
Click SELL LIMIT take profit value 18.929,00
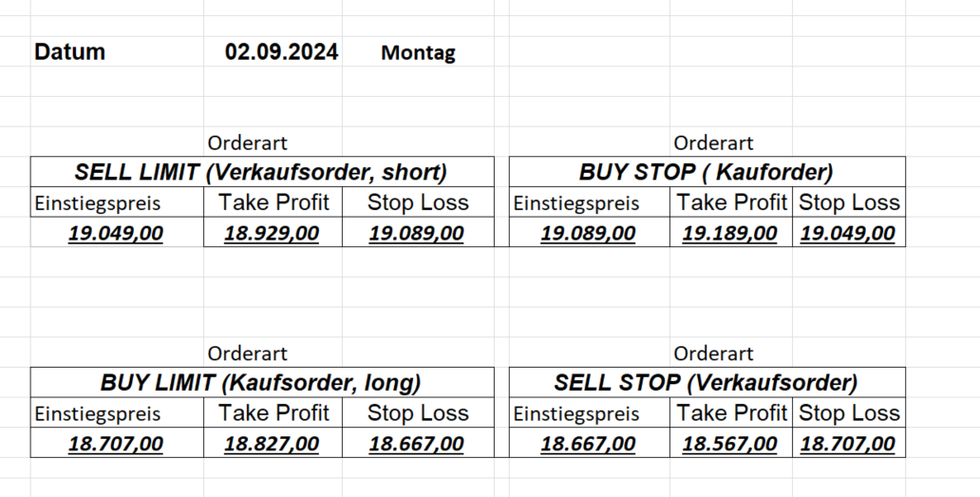[273, 233]
